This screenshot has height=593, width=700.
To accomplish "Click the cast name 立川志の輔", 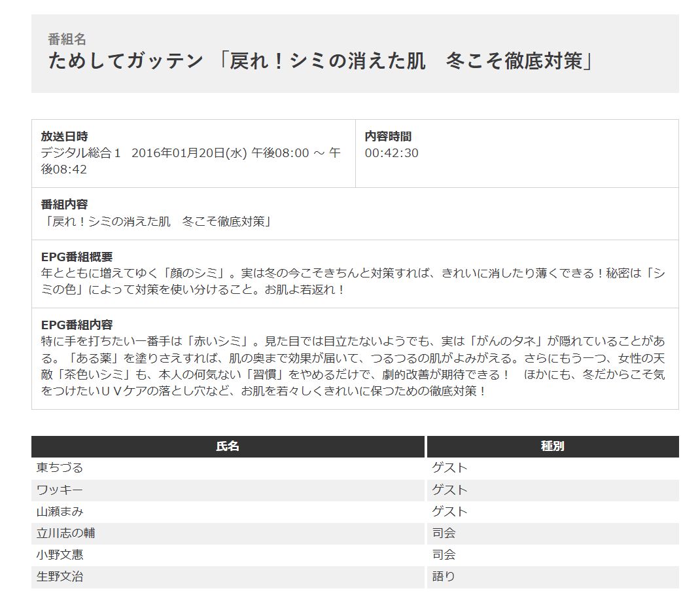I will pyautogui.click(x=66, y=533).
